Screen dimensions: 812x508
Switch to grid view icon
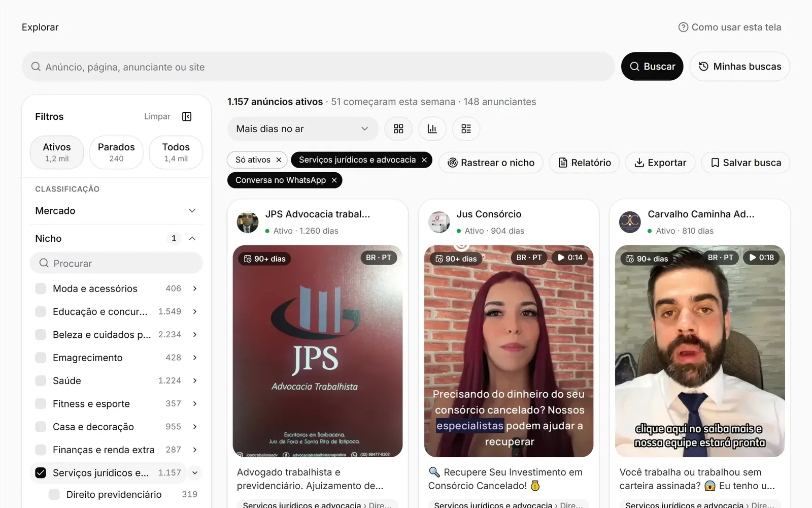tap(398, 129)
